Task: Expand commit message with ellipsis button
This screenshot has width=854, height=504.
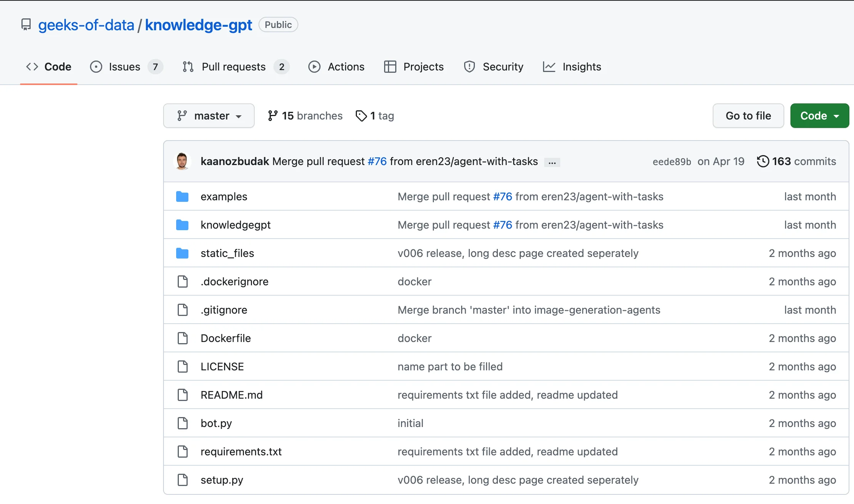Action: pos(552,162)
